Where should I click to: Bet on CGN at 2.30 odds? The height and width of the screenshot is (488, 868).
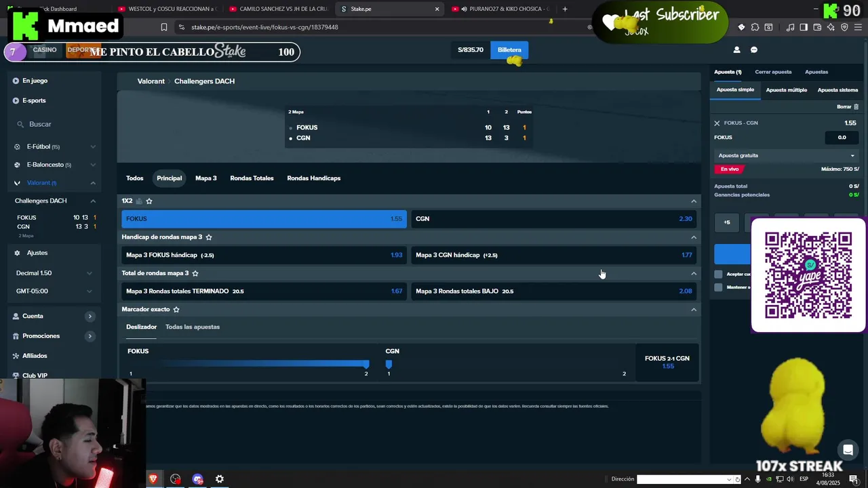553,219
